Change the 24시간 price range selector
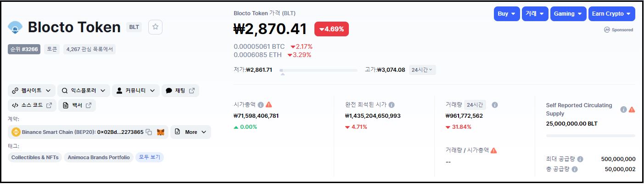Image resolution: width=644 pixels, height=184 pixels. click(422, 70)
